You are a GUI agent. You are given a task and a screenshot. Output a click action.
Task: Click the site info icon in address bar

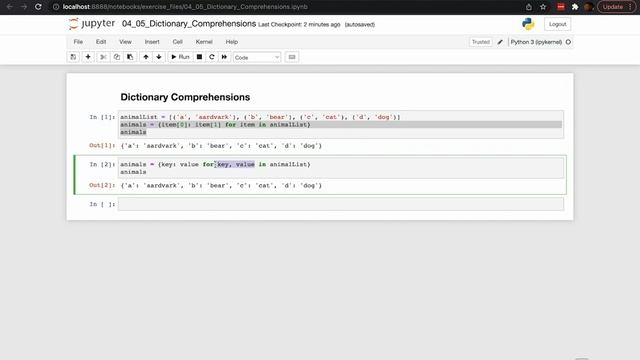56,7
